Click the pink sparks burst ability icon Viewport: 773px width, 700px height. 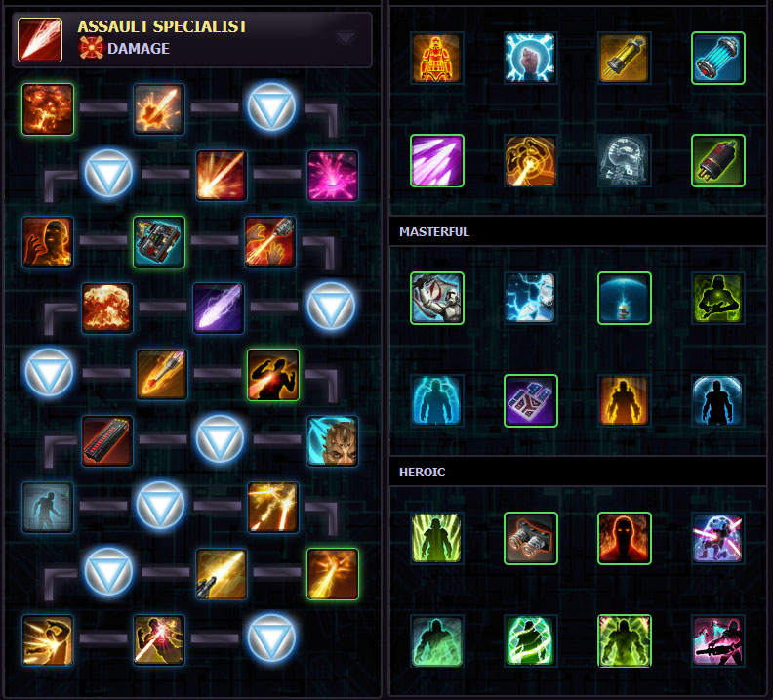(x=332, y=176)
